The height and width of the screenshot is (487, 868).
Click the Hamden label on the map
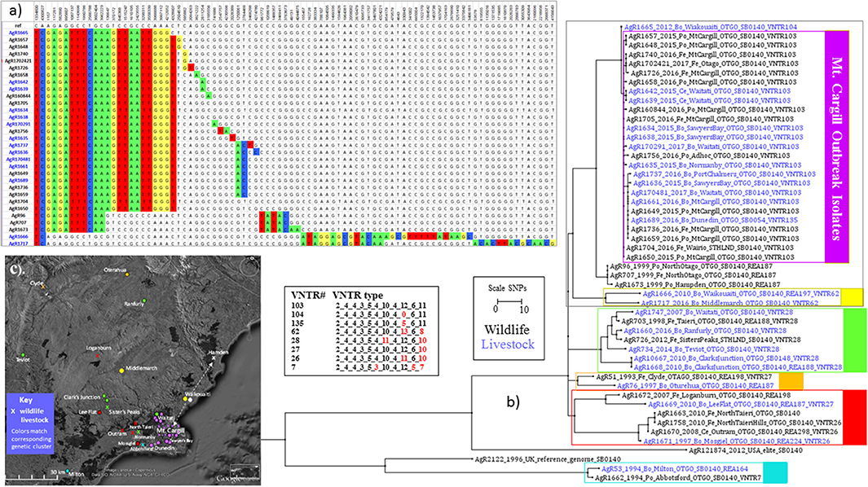(218, 353)
